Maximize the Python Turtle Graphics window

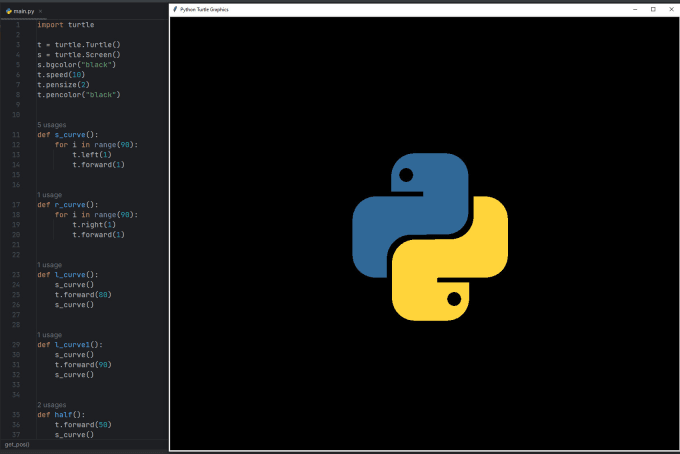click(653, 9)
